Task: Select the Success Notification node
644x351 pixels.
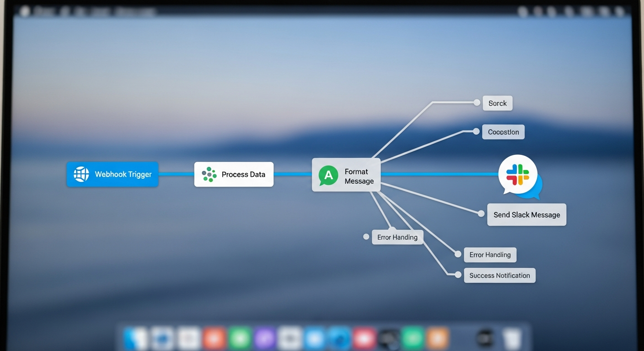Action: click(x=499, y=276)
